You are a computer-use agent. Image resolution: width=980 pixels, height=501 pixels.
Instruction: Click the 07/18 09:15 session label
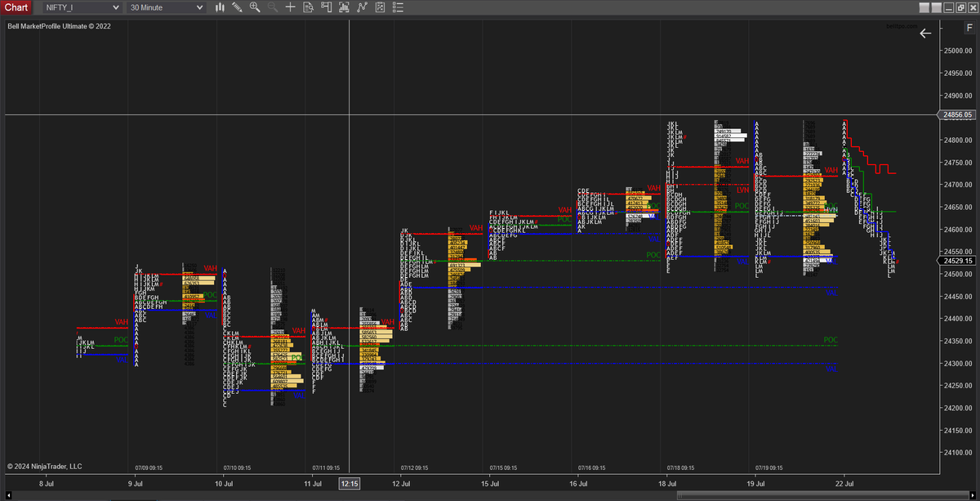[680, 468]
